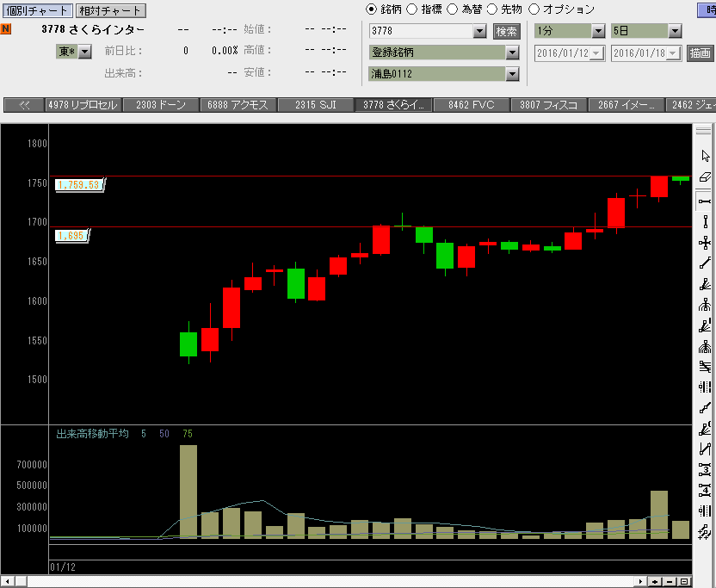Select the 4-division range tool

click(x=705, y=491)
